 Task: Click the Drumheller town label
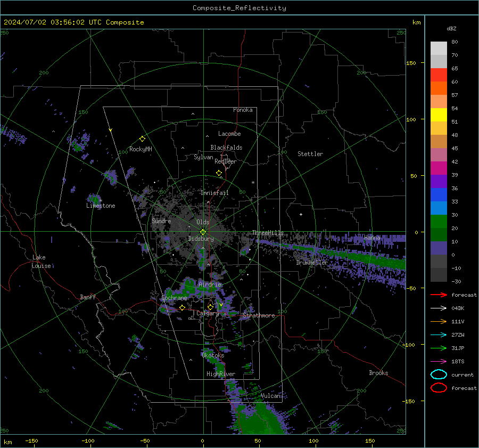tap(312, 263)
